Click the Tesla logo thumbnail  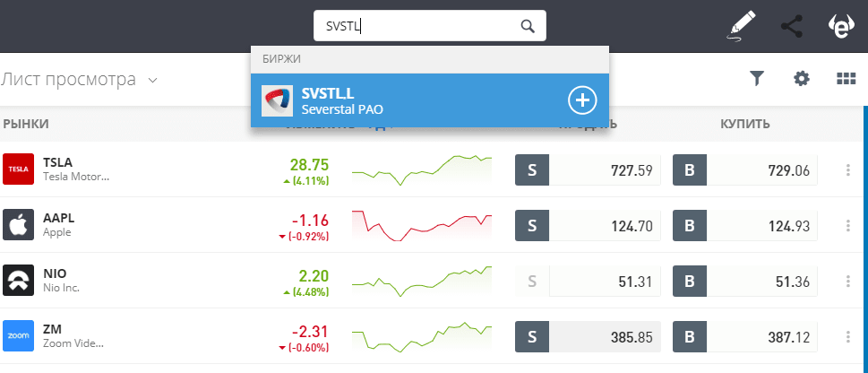point(18,169)
